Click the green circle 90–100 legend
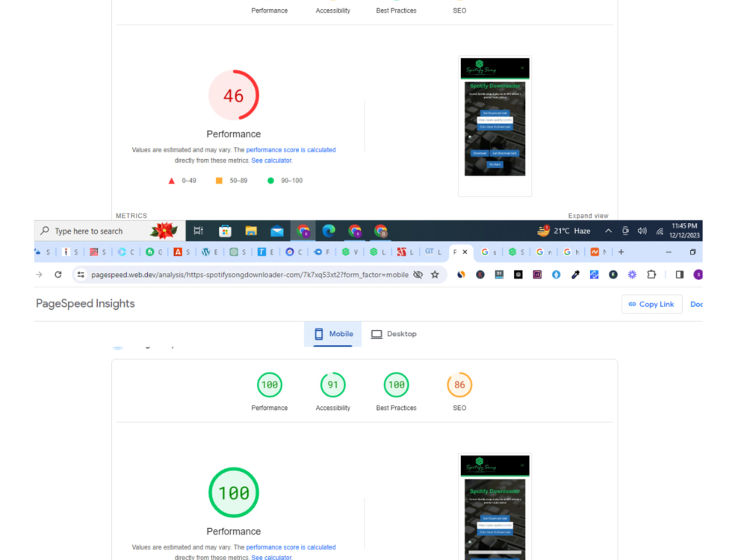The width and height of the screenshot is (747, 560). point(270,181)
